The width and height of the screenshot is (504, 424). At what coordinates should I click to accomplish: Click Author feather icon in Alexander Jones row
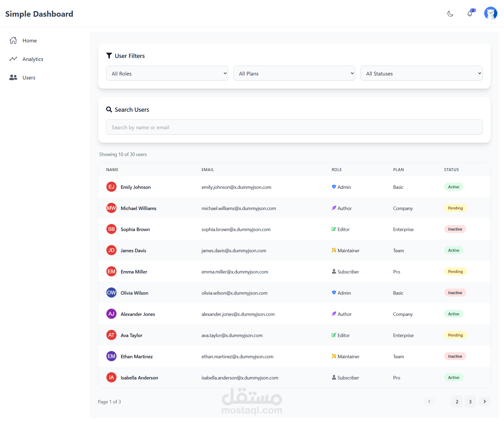[x=334, y=314]
